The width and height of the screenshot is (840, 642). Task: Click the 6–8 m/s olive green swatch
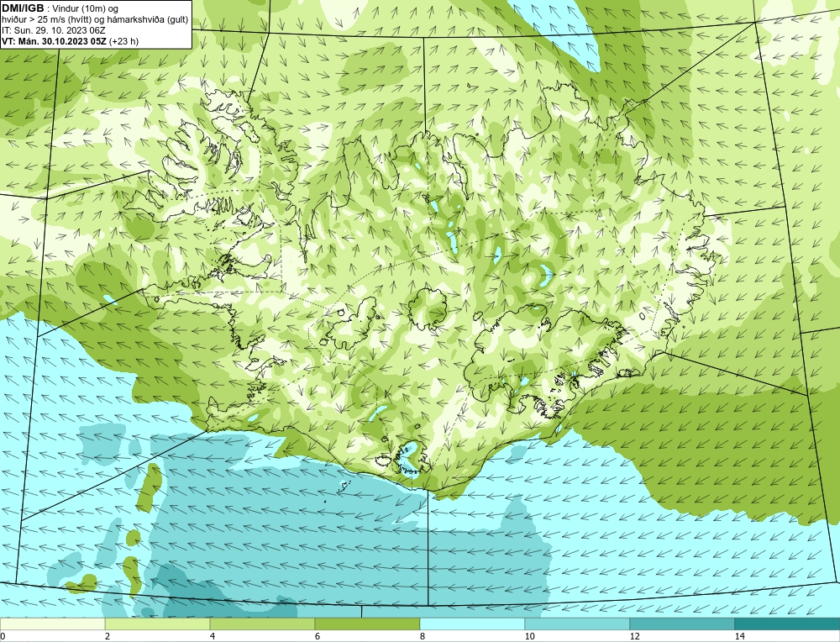tap(368, 624)
